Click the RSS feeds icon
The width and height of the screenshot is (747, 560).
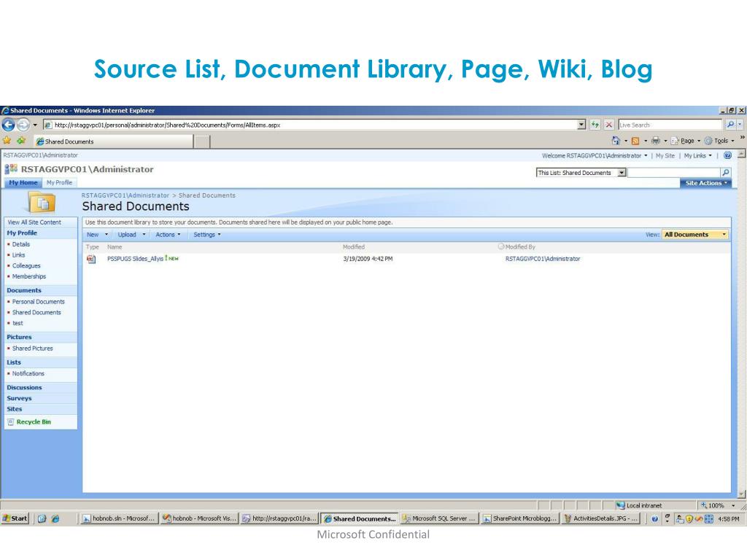635,141
